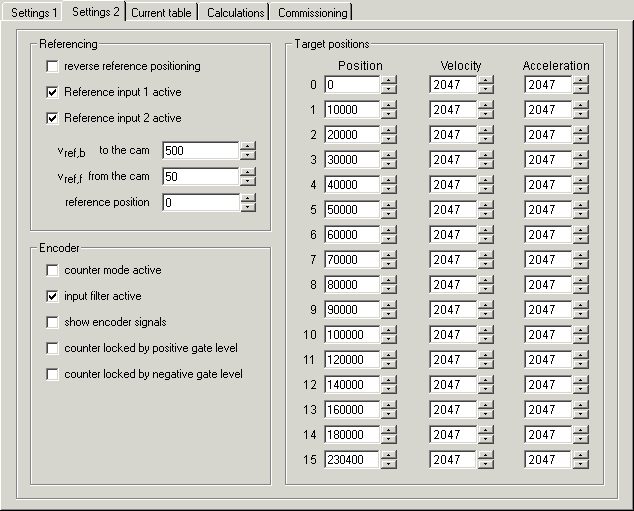Increase 'to the cam' velocity with up arrow
The width and height of the screenshot is (634, 511).
point(248,146)
